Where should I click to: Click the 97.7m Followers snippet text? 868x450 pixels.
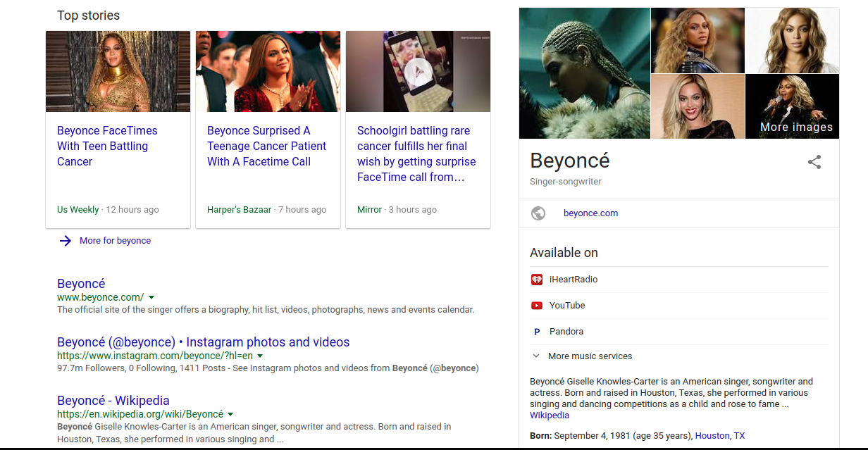[268, 368]
